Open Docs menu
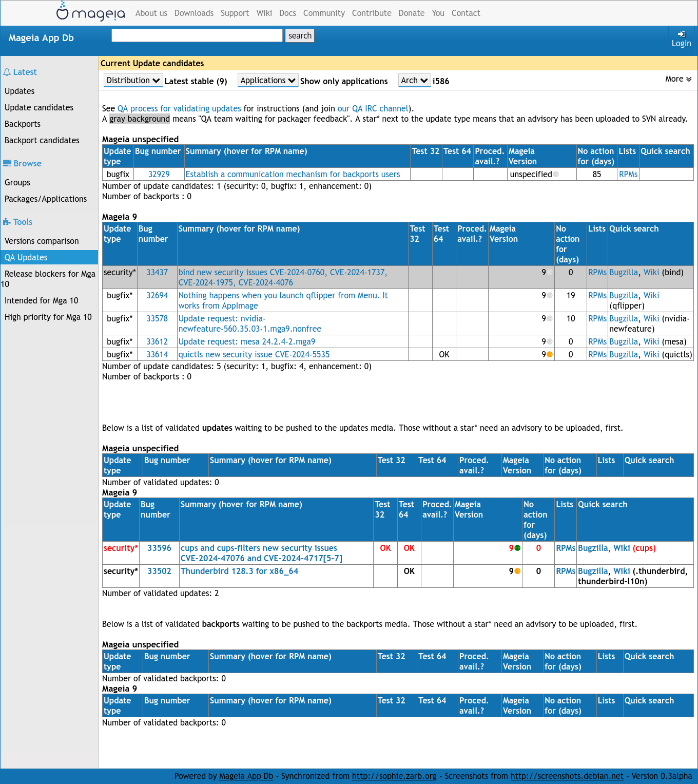 coord(287,13)
